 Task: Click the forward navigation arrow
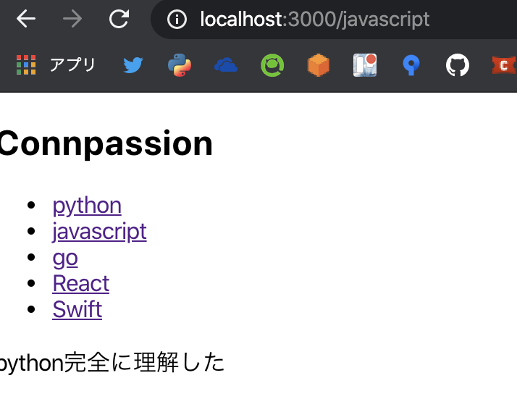[72, 19]
